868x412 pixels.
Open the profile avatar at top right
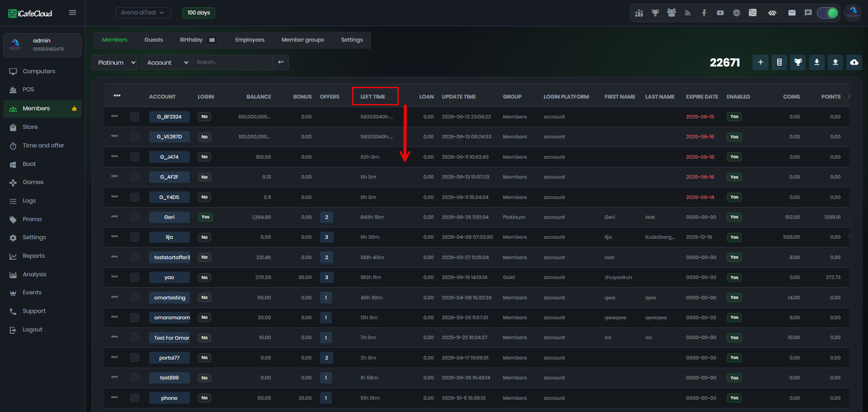853,13
